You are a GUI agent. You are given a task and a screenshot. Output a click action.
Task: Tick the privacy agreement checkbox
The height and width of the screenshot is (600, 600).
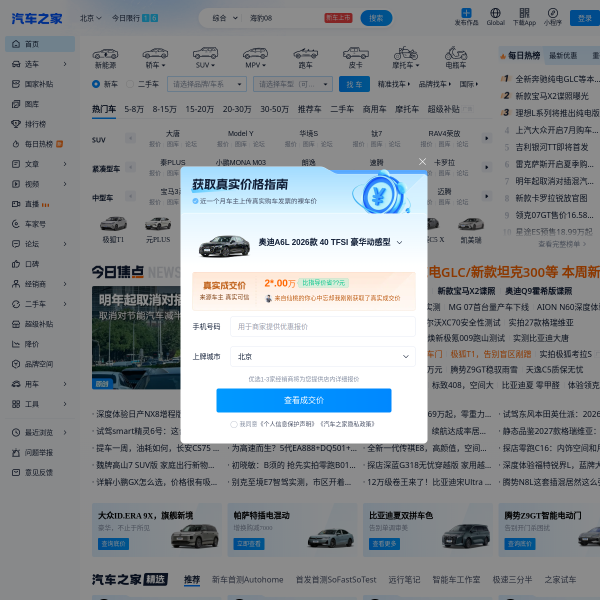(233, 424)
